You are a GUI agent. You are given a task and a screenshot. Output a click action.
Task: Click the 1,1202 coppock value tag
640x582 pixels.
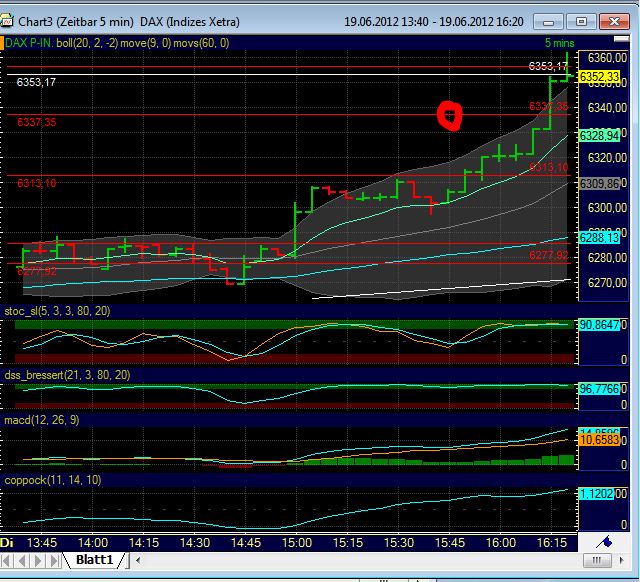pyautogui.click(x=596, y=494)
